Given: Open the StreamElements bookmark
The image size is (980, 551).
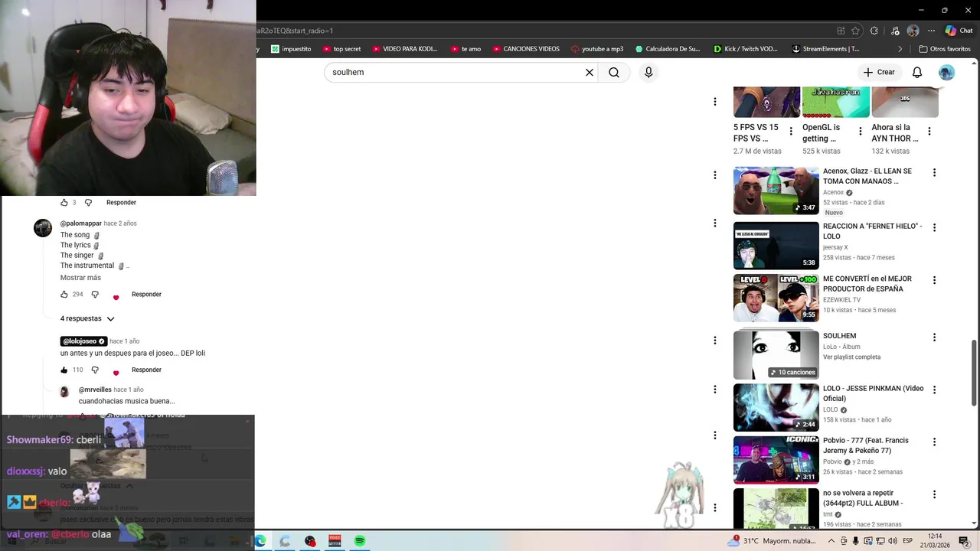Looking at the screenshot, I should tap(825, 49).
